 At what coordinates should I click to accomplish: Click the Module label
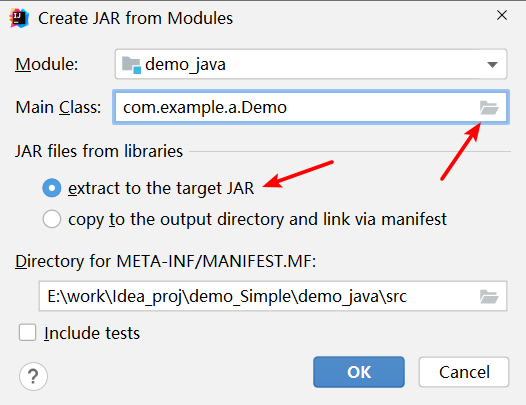coord(47,64)
